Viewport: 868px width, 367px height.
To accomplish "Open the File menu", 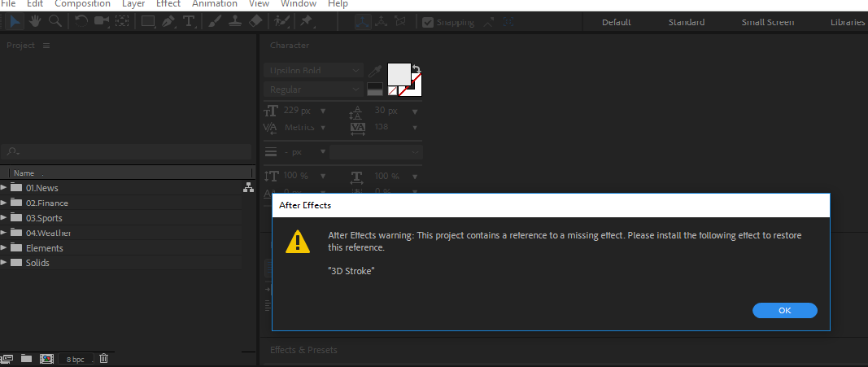I will (8, 4).
